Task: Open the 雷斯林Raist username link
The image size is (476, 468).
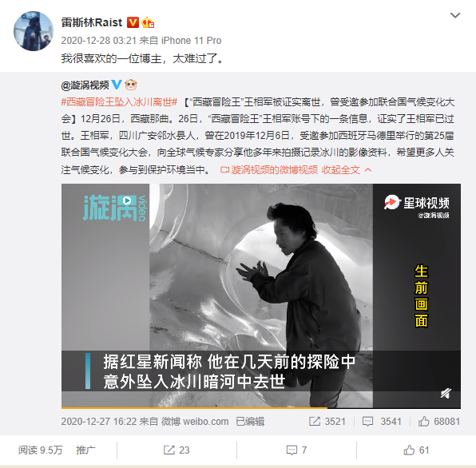Action: [x=92, y=22]
